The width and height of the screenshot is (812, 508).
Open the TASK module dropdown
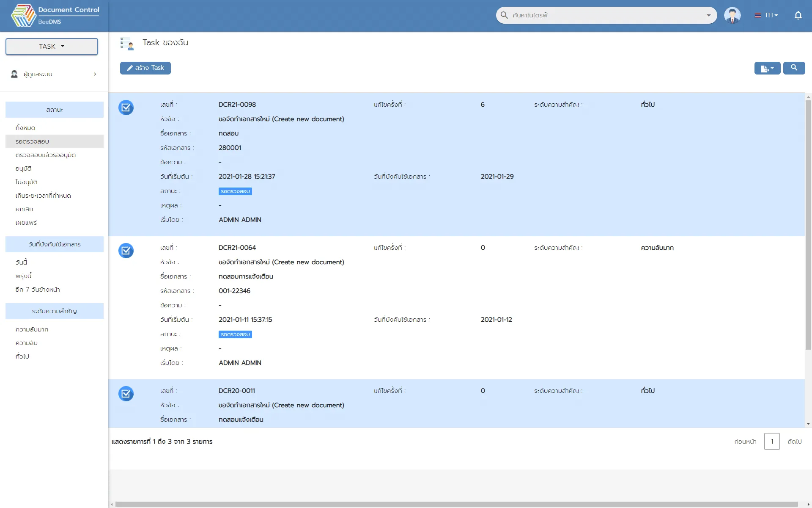52,47
